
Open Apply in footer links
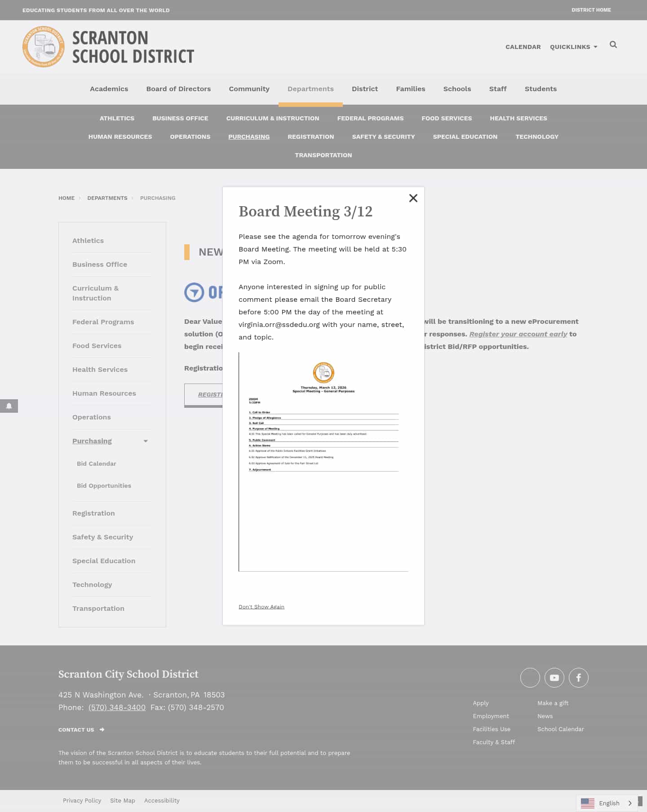[481, 703]
